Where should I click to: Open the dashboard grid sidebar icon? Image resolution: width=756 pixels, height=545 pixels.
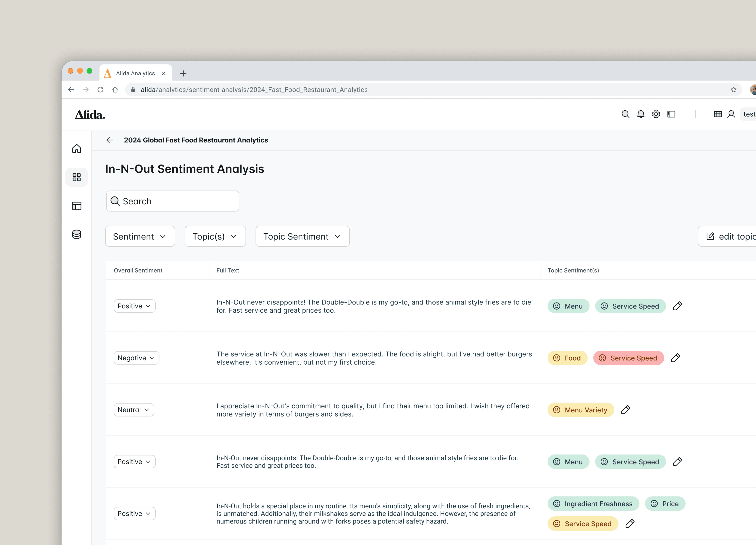click(77, 177)
